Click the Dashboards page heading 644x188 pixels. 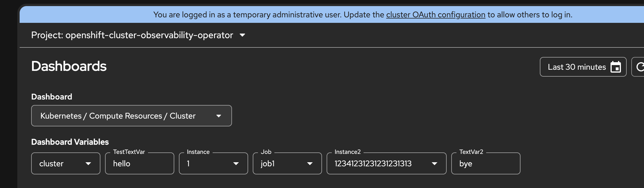[x=69, y=66]
